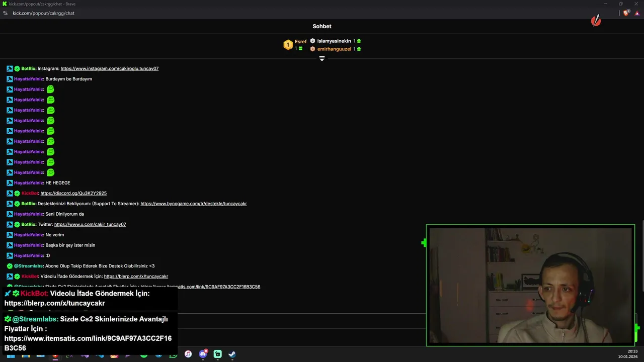Open Discord from taskbar
This screenshot has height=362, width=644.
(203, 354)
